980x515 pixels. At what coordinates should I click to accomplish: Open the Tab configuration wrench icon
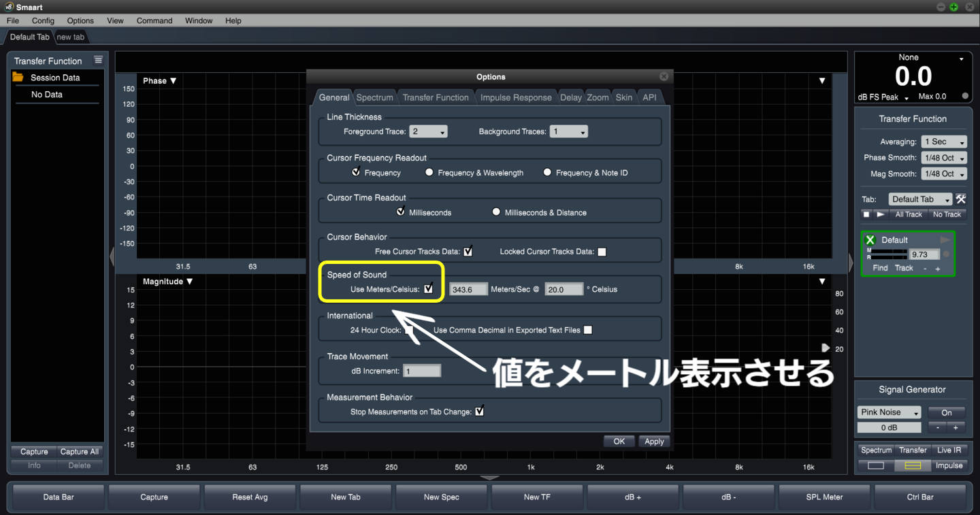[961, 199]
